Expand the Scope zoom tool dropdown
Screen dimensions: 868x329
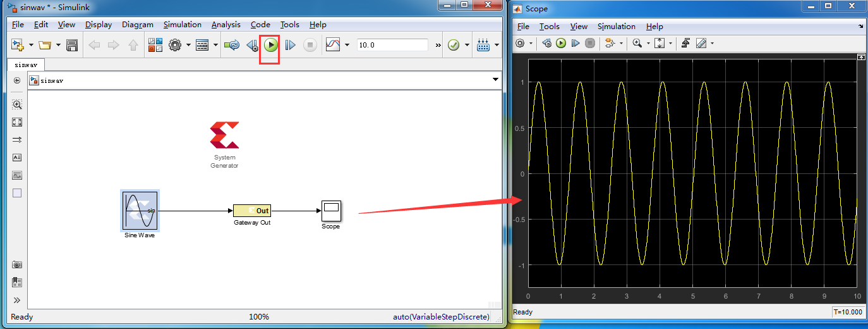click(x=648, y=43)
